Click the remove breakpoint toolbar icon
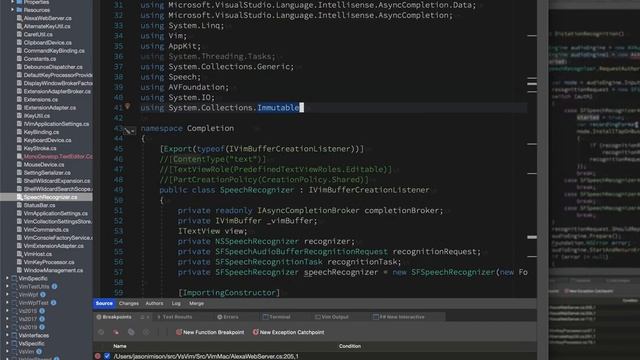640x360 pixels. click(116, 332)
